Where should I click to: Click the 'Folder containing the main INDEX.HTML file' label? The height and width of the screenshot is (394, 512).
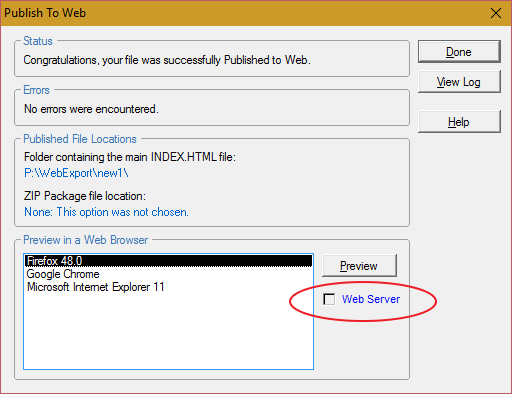click(130, 157)
